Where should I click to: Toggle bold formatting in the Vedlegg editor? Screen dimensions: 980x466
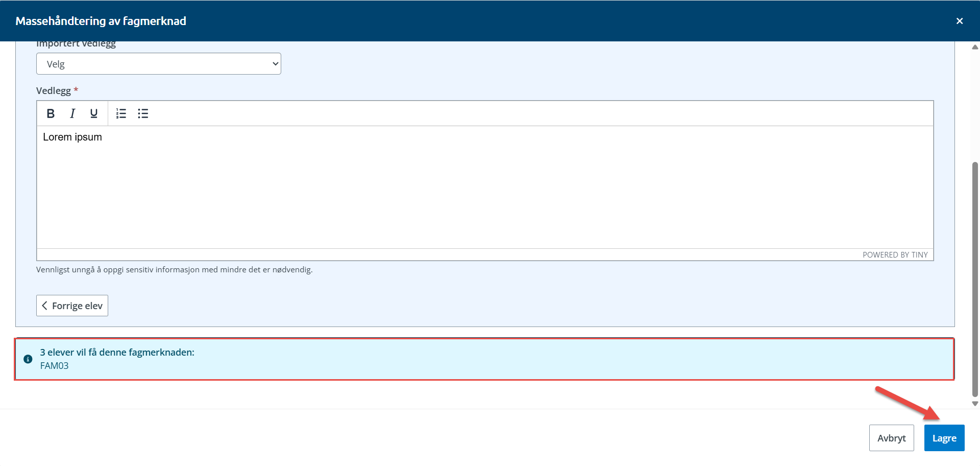pyautogui.click(x=51, y=113)
